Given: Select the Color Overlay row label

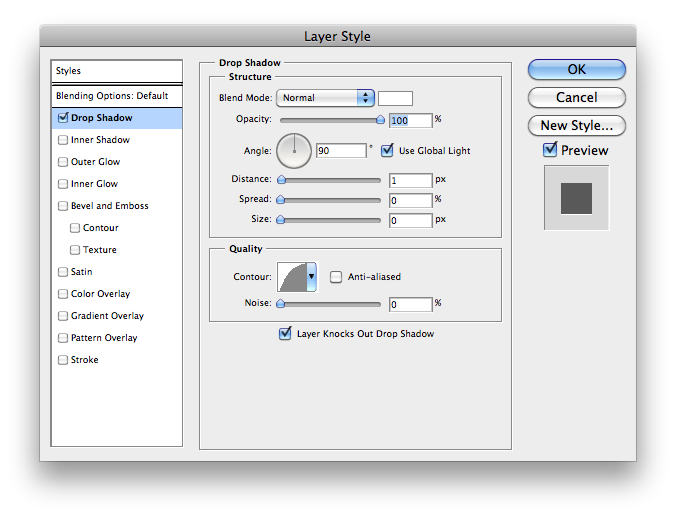Looking at the screenshot, I should pos(100,294).
